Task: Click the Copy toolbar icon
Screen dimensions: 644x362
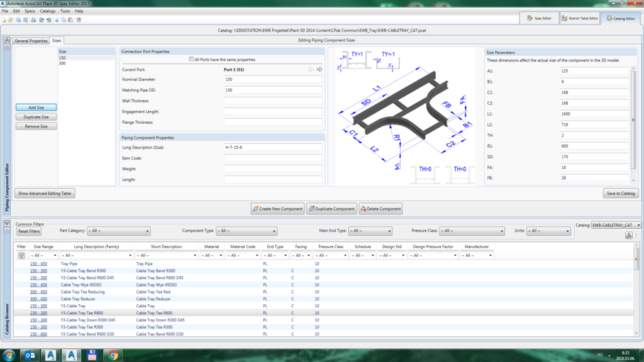Action: (x=64, y=19)
